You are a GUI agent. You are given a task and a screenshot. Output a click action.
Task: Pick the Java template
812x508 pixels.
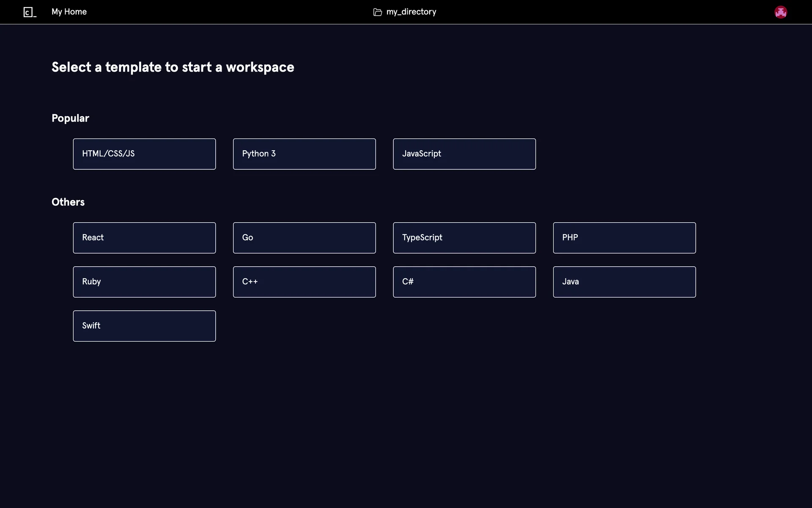click(x=624, y=282)
